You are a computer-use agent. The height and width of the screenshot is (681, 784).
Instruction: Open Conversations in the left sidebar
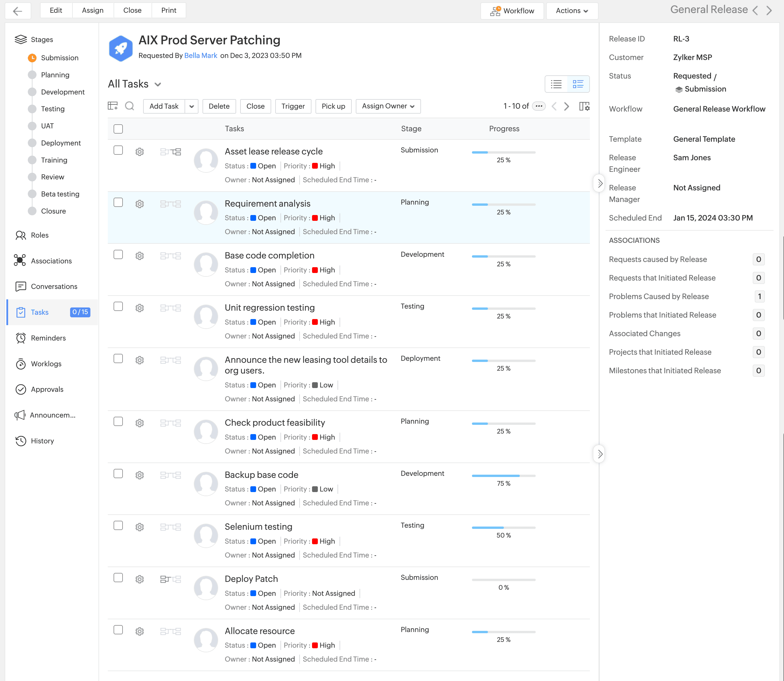pos(54,287)
